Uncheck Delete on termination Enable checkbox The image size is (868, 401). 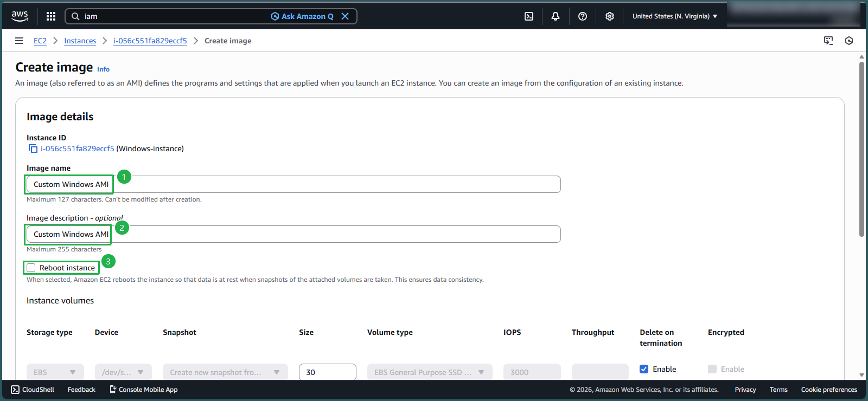point(644,369)
